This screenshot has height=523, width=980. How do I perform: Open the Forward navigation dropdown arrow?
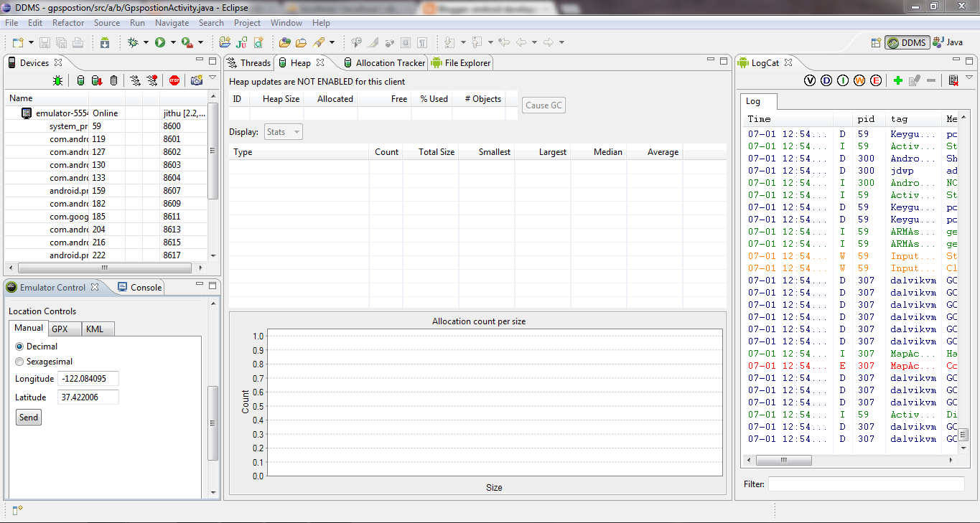pyautogui.click(x=561, y=42)
